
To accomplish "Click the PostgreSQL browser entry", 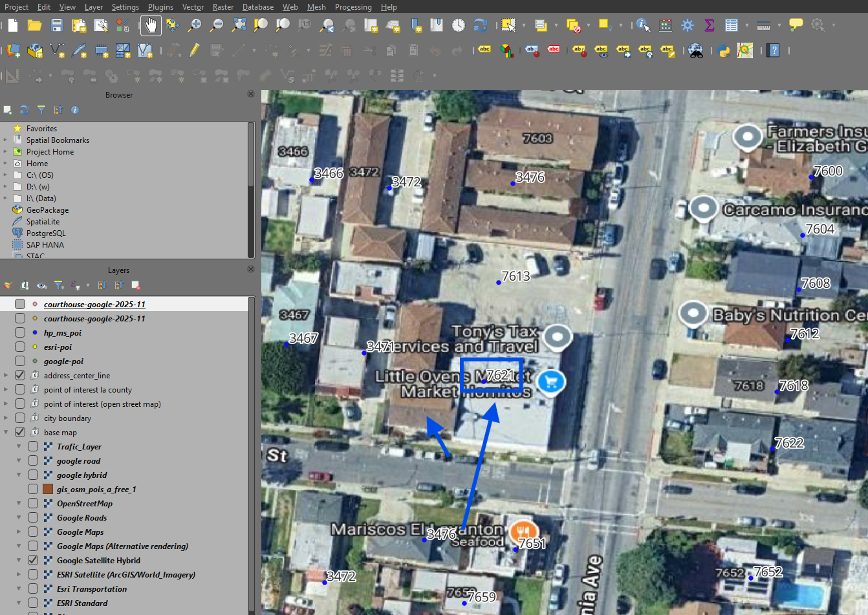I will click(45, 233).
